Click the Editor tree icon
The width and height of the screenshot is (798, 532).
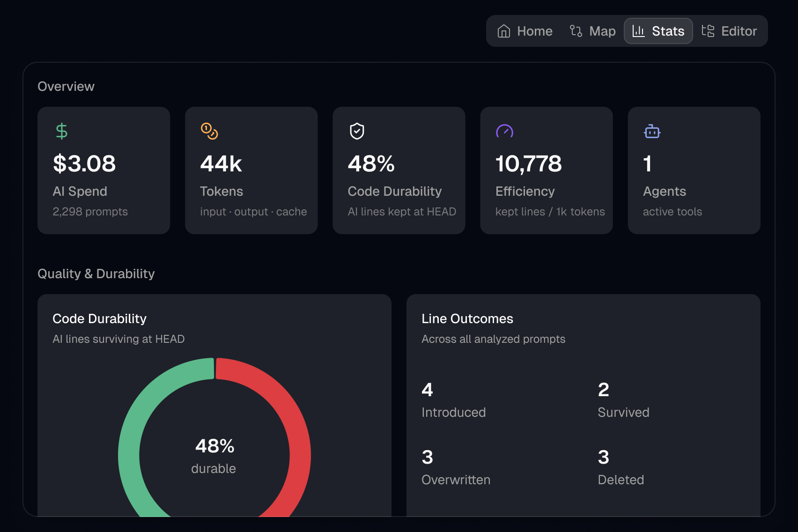(x=708, y=31)
